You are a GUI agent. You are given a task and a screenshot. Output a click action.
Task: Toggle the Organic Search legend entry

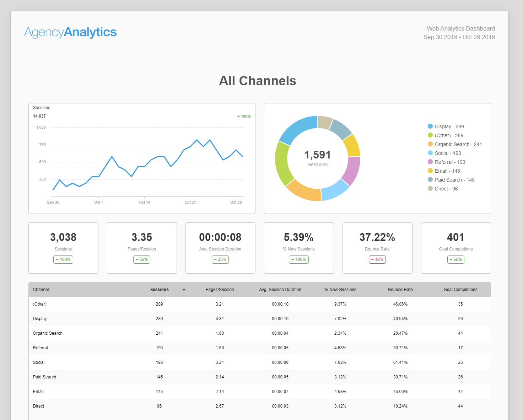tap(455, 144)
